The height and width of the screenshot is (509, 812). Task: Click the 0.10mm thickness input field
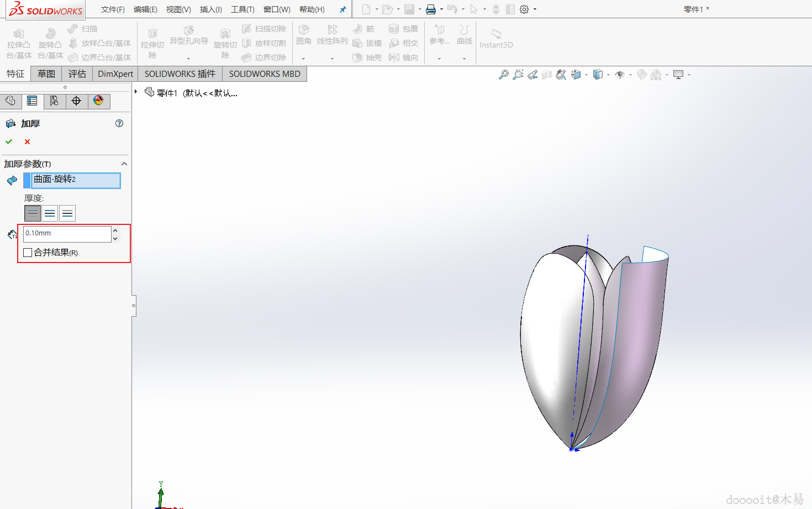point(67,234)
